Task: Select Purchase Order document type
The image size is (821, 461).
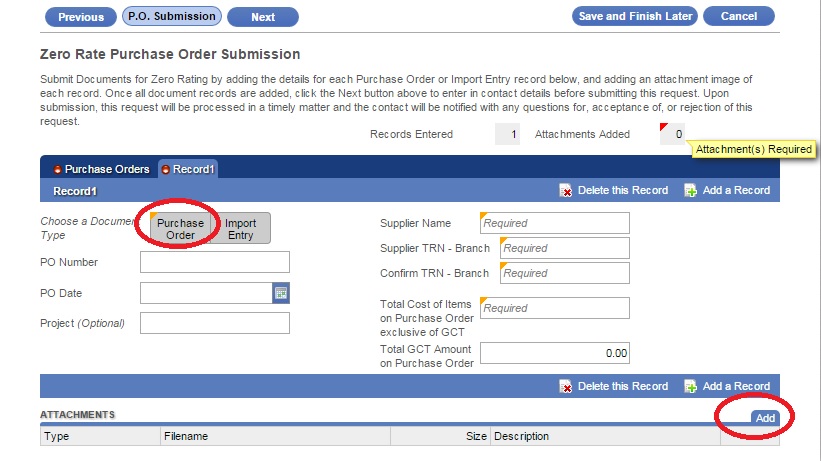Action: click(x=180, y=229)
